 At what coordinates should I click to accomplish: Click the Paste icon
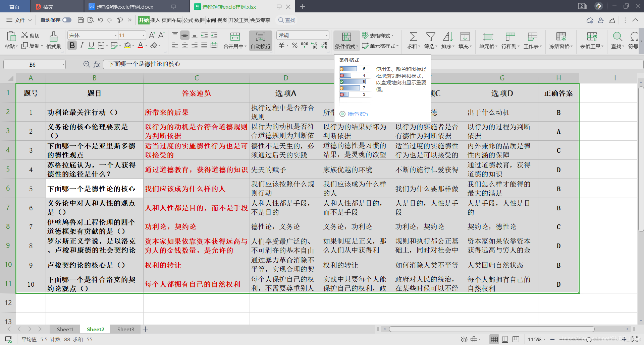click(x=11, y=37)
